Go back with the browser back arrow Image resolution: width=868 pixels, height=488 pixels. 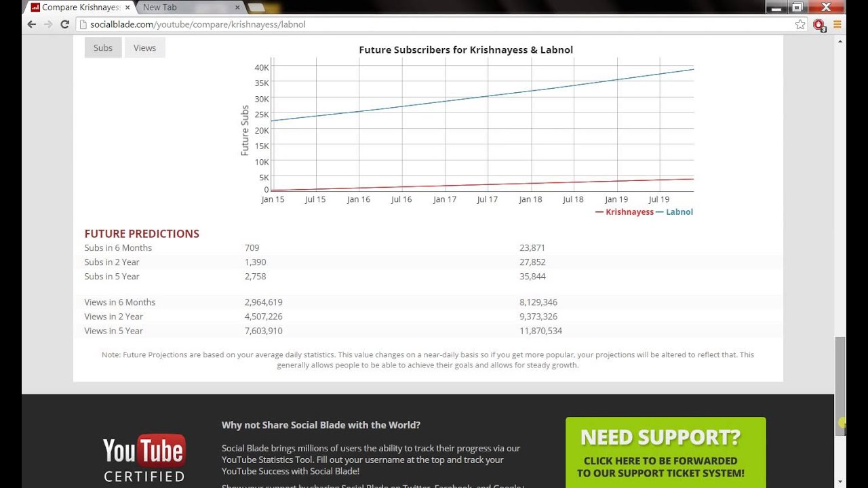(x=31, y=24)
